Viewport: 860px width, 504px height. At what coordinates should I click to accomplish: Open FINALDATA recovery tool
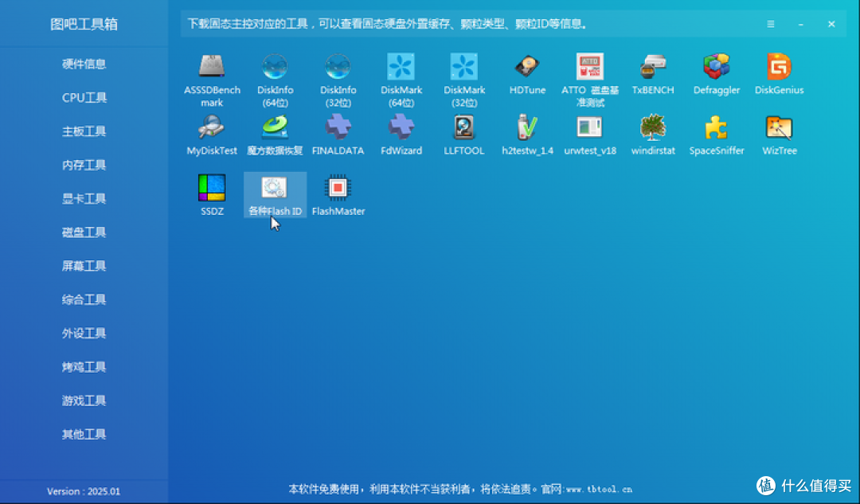point(338,135)
